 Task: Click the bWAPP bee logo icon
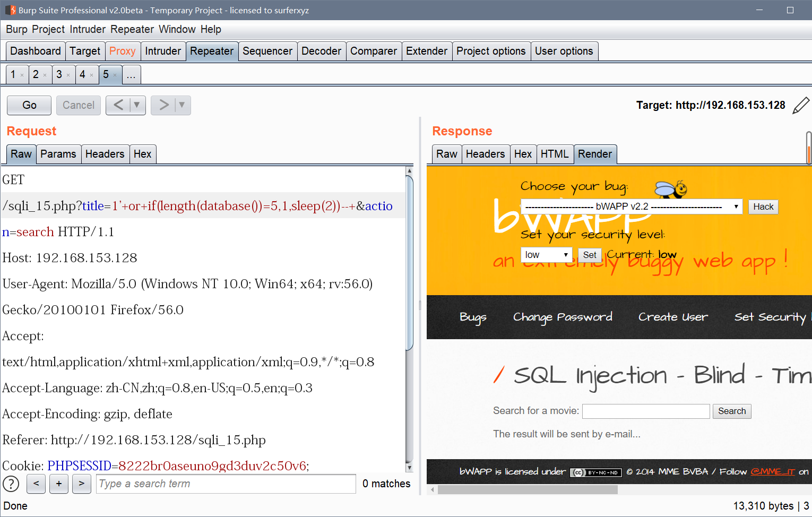(671, 189)
